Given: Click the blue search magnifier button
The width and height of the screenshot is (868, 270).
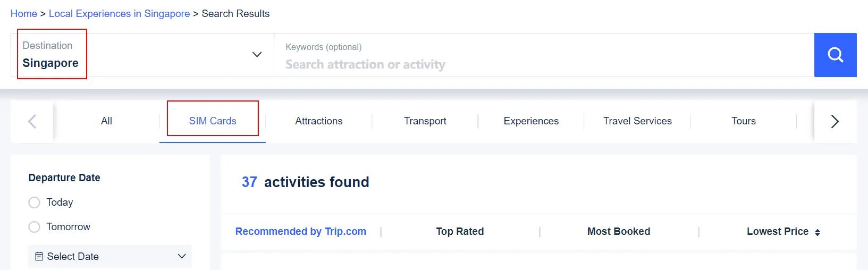Looking at the screenshot, I should pyautogui.click(x=835, y=55).
